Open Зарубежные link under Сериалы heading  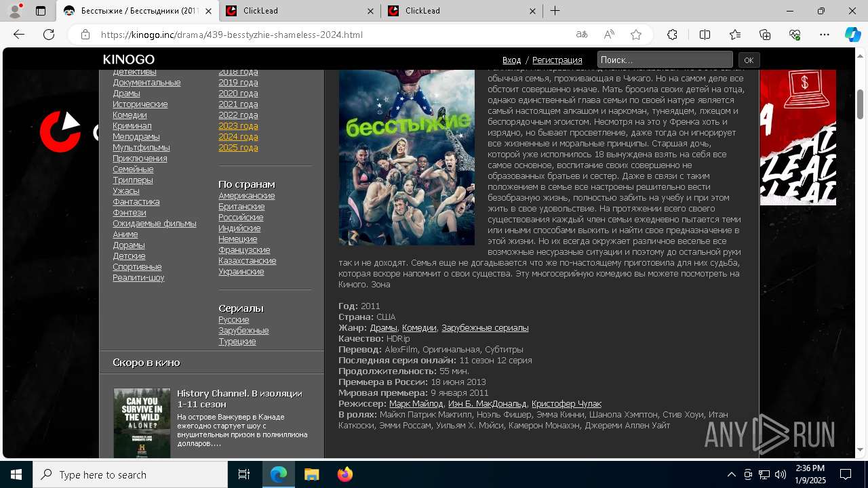(243, 331)
